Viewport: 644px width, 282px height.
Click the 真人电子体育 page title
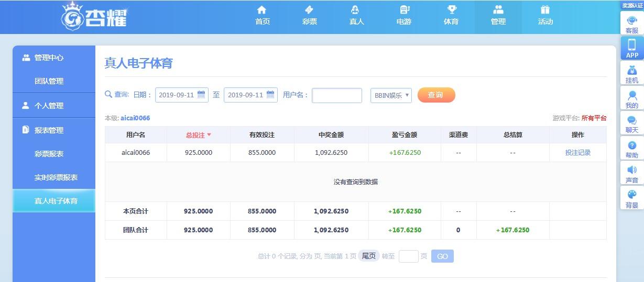coord(138,63)
